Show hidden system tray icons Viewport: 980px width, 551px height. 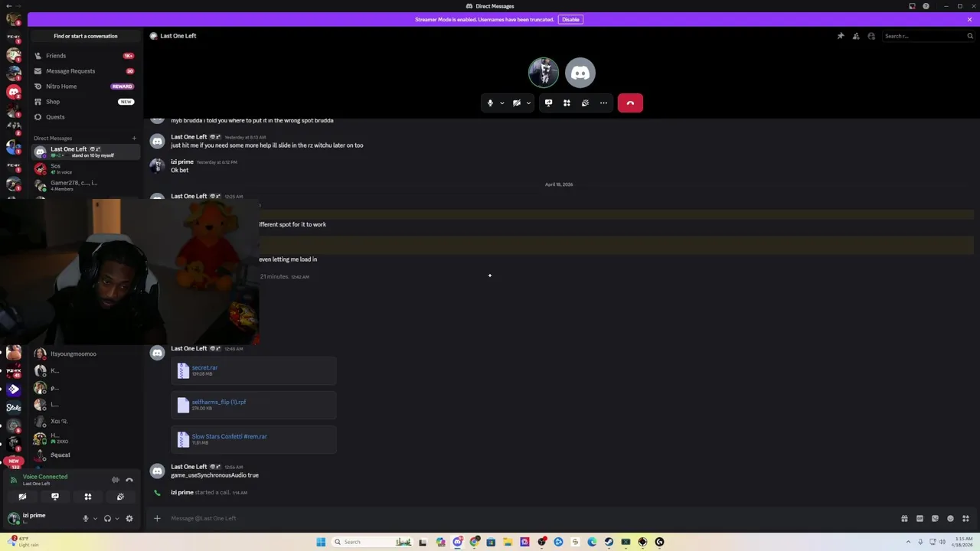909,542
